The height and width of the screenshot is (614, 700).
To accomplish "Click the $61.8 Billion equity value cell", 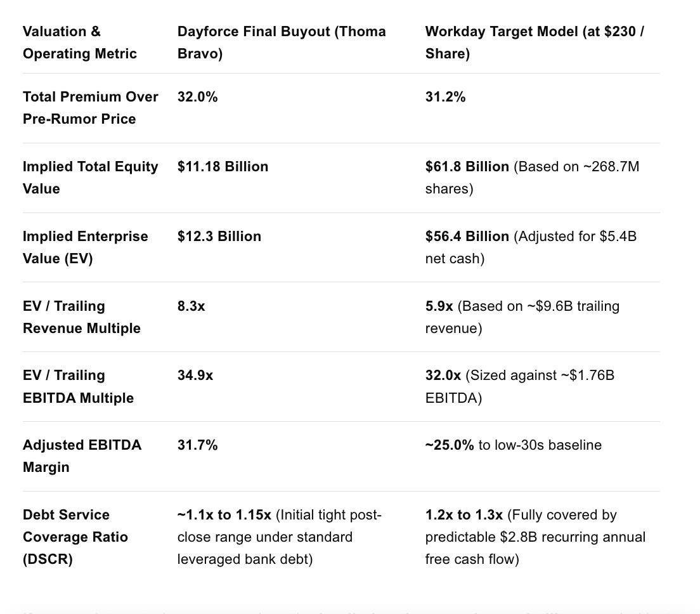I will pos(532,177).
